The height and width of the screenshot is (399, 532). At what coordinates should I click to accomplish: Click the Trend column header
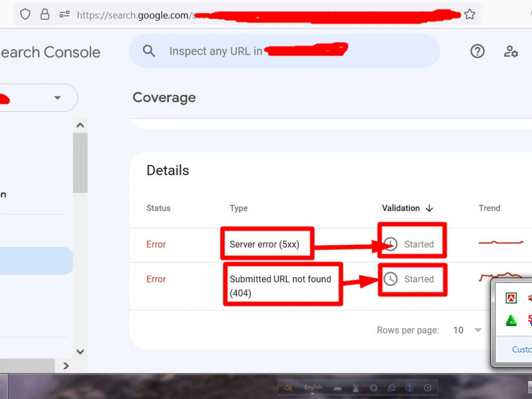[x=489, y=208]
